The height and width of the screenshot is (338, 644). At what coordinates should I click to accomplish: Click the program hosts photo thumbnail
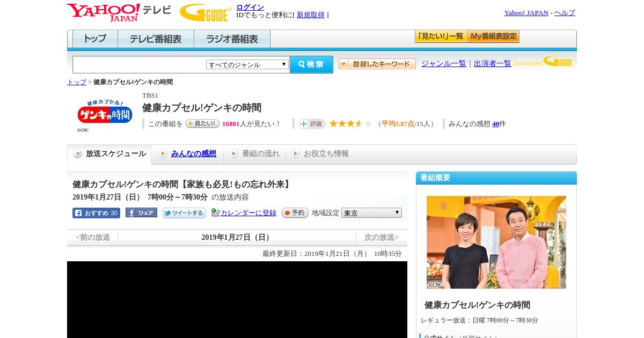(x=496, y=243)
